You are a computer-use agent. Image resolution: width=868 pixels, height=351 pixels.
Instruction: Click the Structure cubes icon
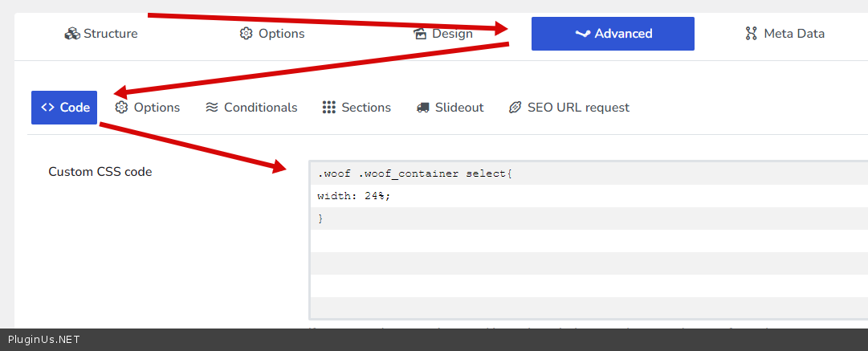coord(72,34)
